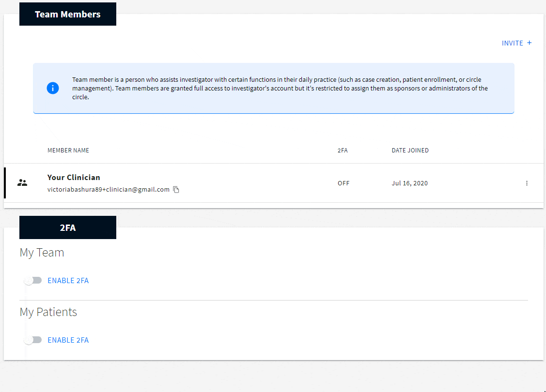Click the victoriabashura89+clinician@gmail.com email address
Image resolution: width=546 pixels, height=392 pixels.
pyautogui.click(x=109, y=190)
